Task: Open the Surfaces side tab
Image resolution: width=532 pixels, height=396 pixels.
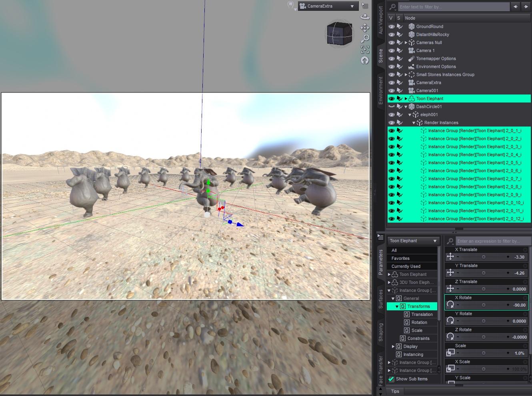Action: [380, 299]
